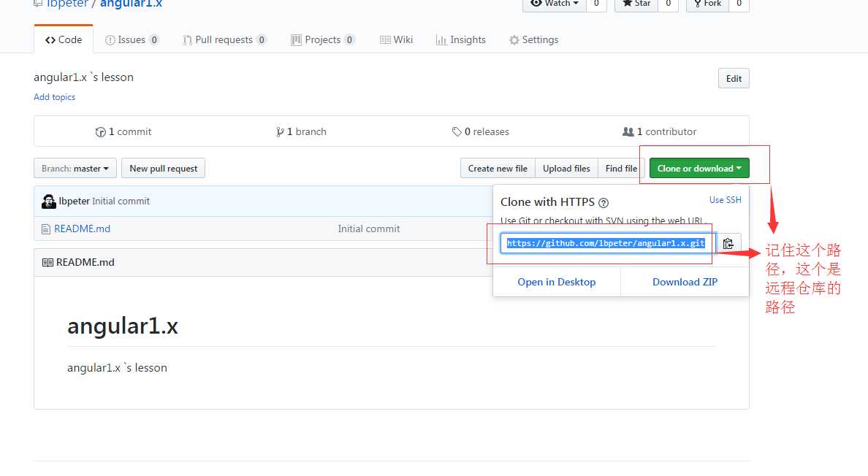Image resolution: width=868 pixels, height=476 pixels.
Task: Click README.md row's Initial commit message
Action: tap(369, 229)
